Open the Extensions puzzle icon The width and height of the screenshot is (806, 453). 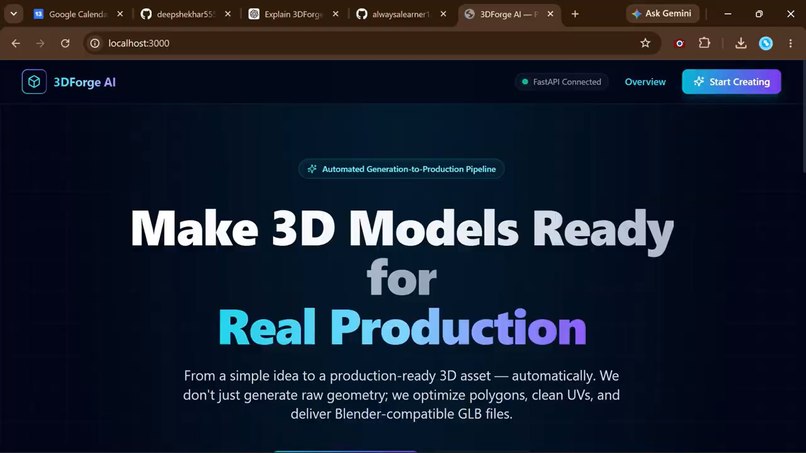pos(705,43)
